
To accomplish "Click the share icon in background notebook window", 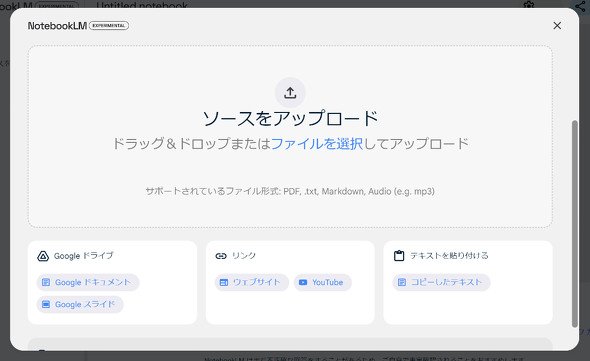I will tap(581, 6).
